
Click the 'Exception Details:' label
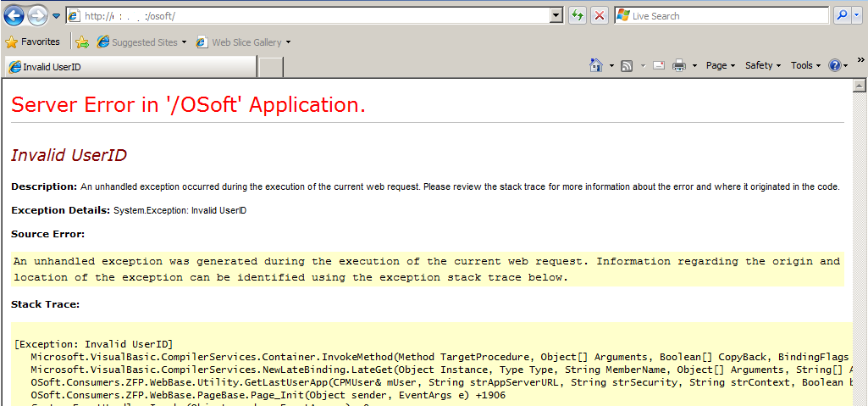(x=61, y=210)
